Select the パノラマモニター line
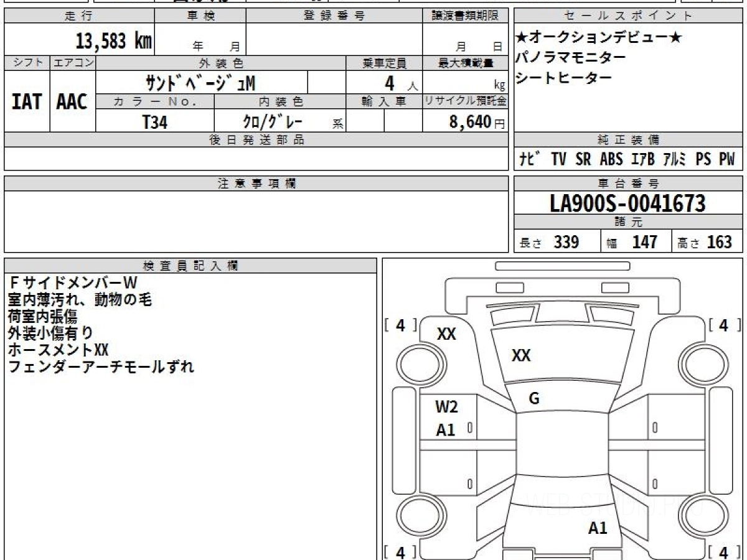 click(x=571, y=57)
